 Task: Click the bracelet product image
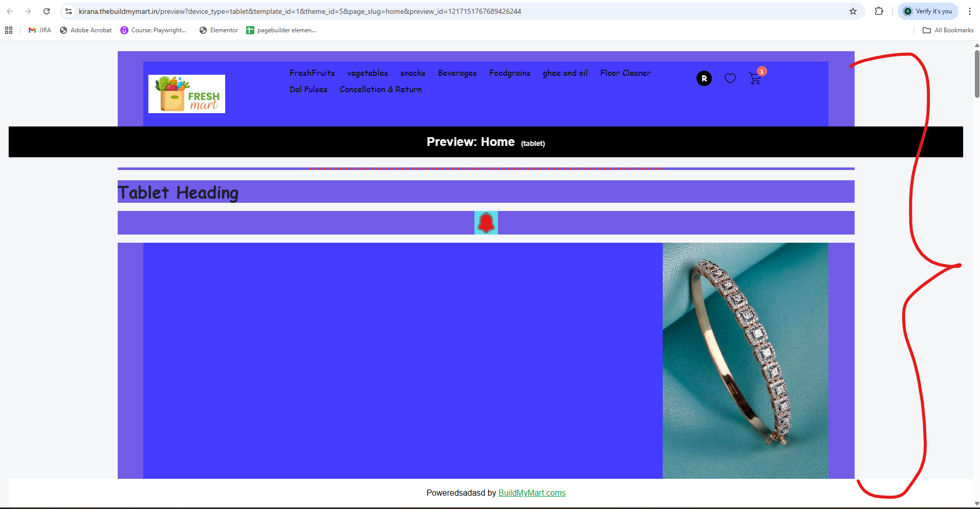pyautogui.click(x=746, y=360)
